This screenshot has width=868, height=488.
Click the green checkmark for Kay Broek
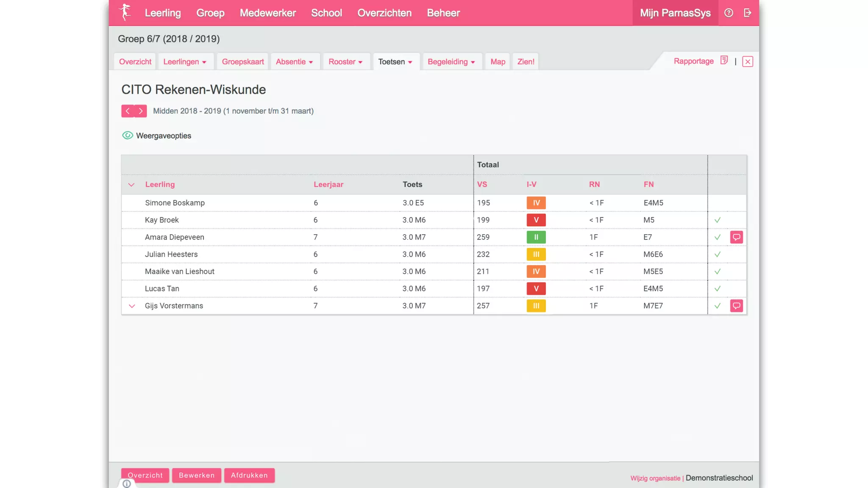(x=717, y=220)
